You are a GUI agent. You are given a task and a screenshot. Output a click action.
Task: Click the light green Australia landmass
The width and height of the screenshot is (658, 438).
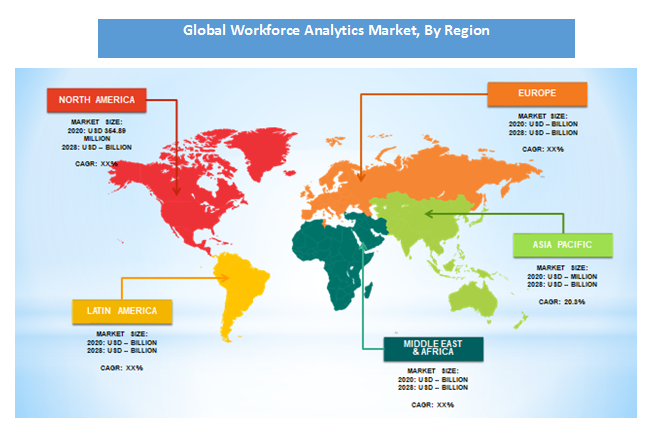tap(474, 300)
